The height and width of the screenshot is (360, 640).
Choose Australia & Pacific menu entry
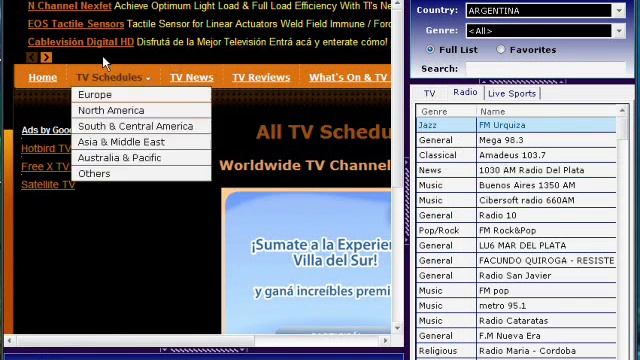[x=141, y=158]
